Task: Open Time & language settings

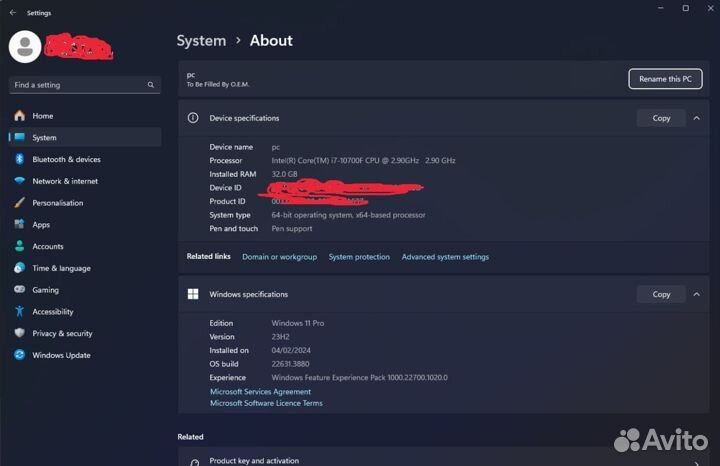Action: pos(85,268)
